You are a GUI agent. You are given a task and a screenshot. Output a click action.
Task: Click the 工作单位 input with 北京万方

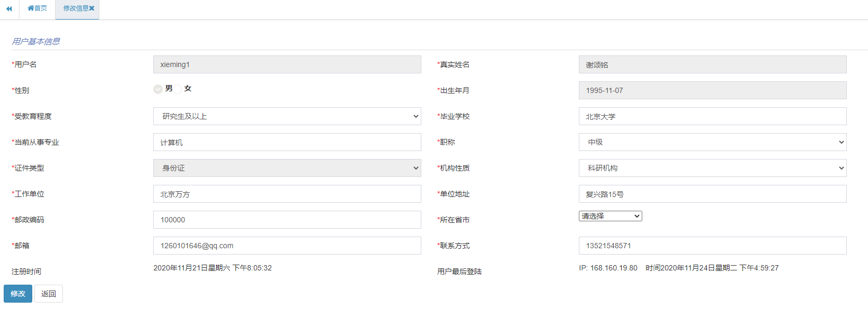[x=287, y=194]
